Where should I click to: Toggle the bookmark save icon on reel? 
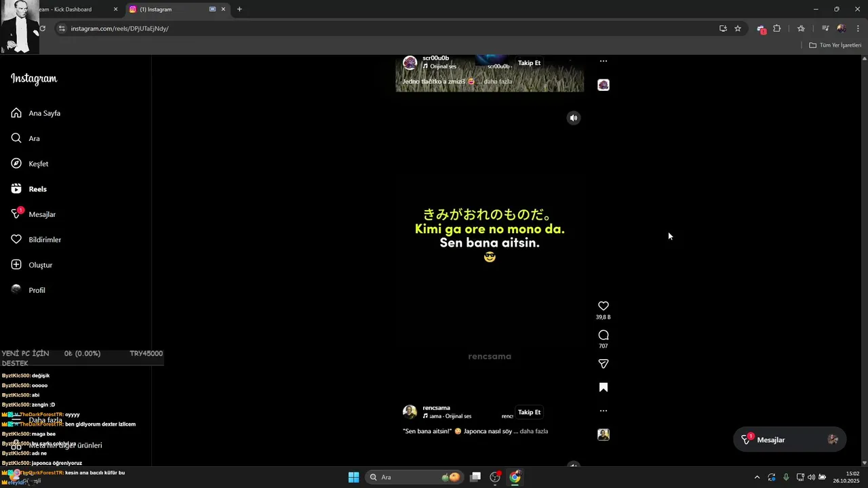coord(604,388)
